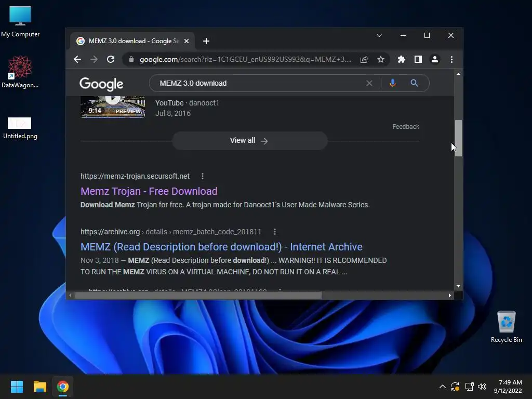Clear the Google search box
Image resolution: width=532 pixels, height=399 pixels.
click(x=369, y=83)
